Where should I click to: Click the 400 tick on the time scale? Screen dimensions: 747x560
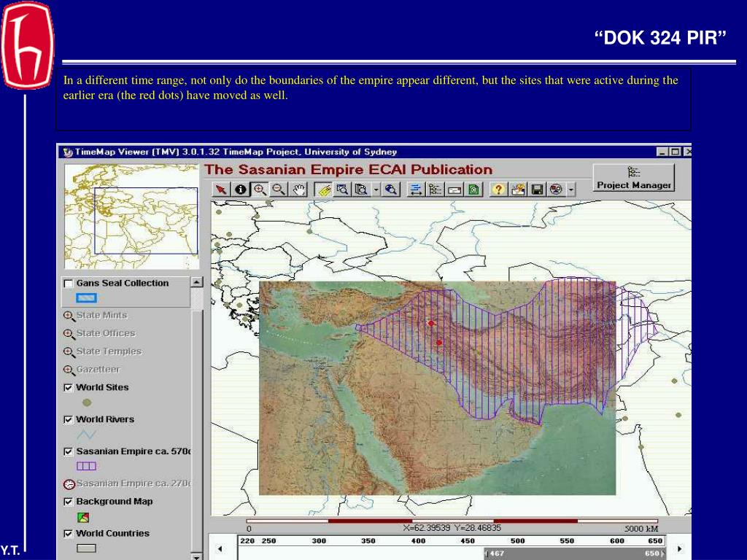tap(418, 541)
